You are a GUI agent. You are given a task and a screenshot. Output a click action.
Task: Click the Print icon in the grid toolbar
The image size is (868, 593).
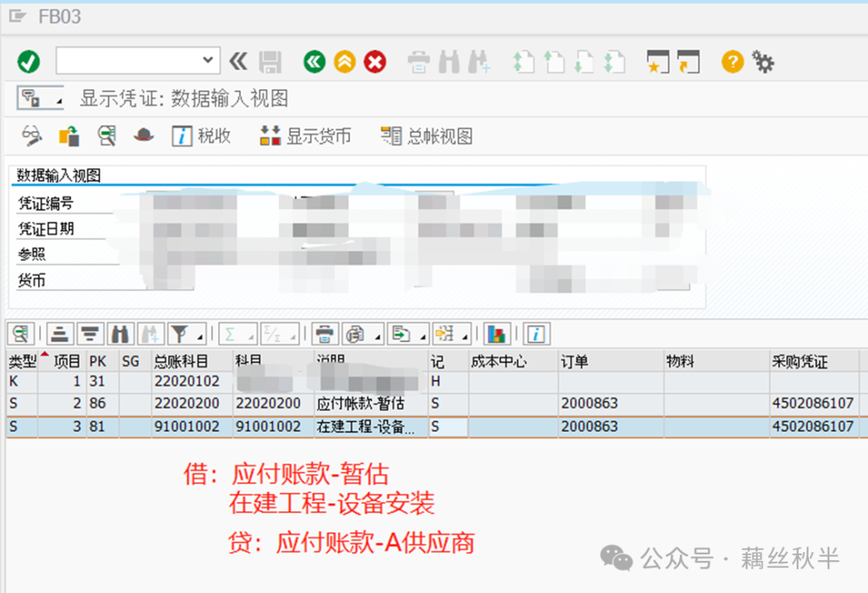325,334
